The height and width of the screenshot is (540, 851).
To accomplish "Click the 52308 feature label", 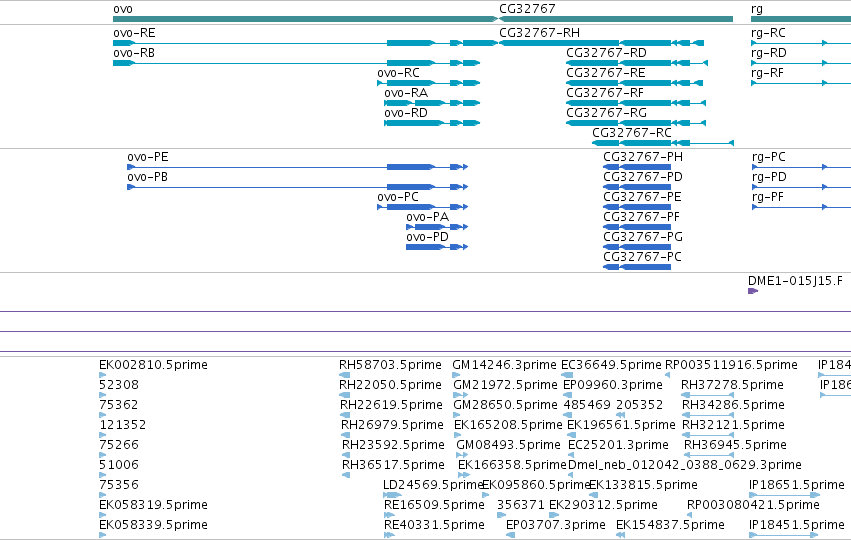I will click(x=119, y=385).
